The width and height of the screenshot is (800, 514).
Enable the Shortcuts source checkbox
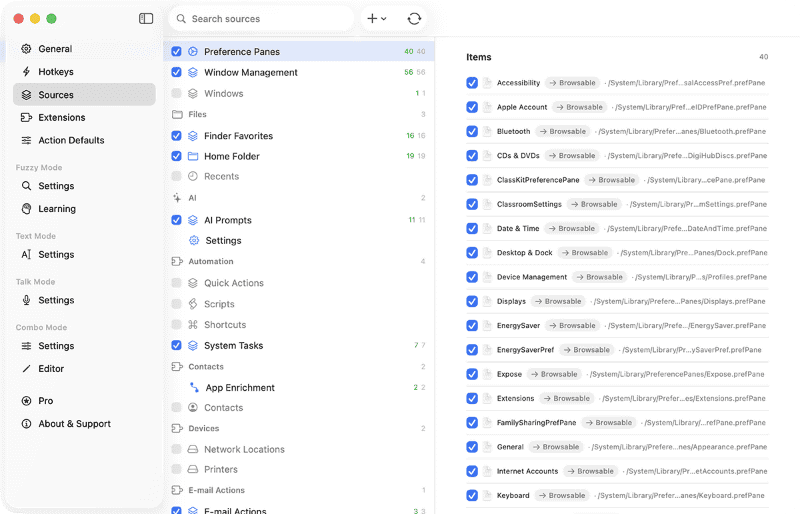[x=177, y=325]
